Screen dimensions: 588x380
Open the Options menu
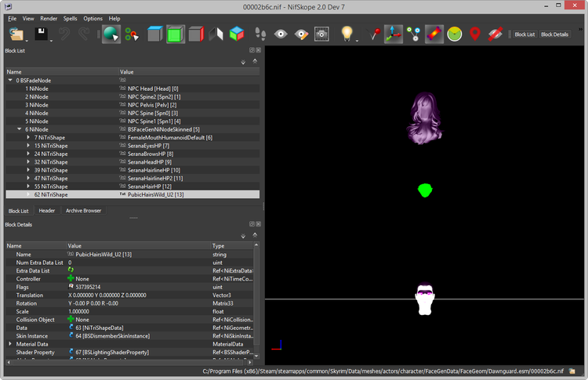(x=93, y=18)
